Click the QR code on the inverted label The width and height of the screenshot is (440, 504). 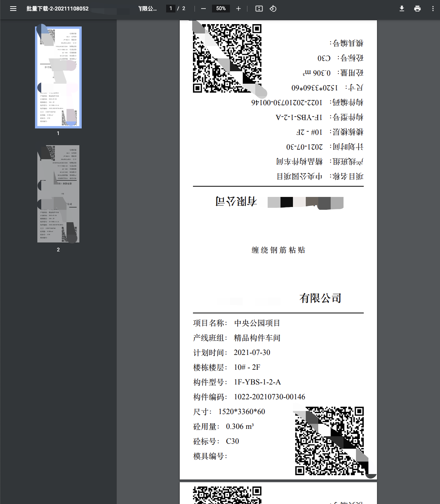tap(227, 58)
